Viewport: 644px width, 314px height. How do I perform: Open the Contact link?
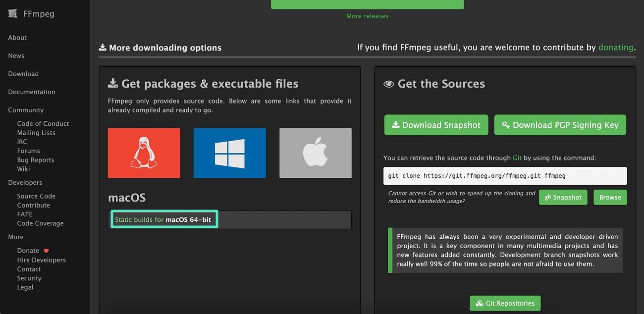coord(29,269)
